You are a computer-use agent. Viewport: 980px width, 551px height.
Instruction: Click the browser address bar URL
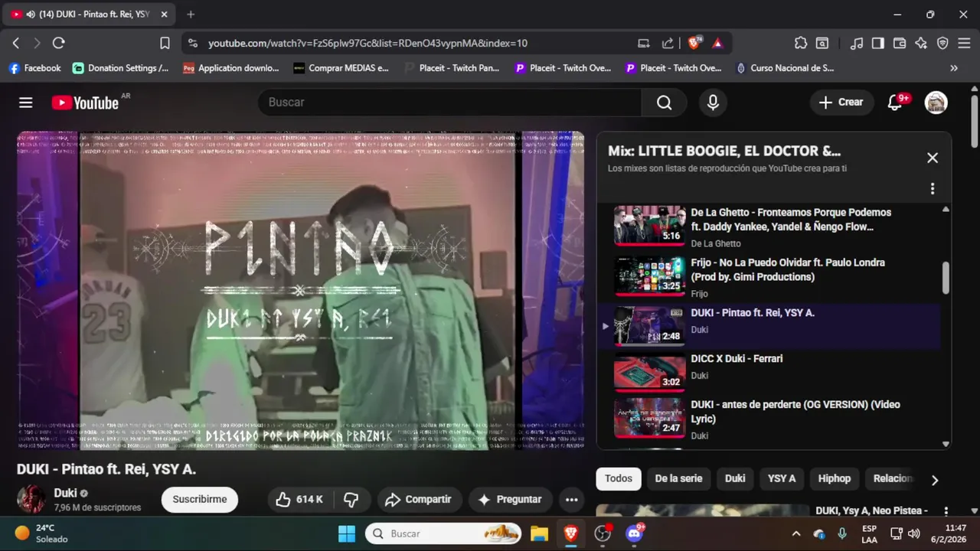click(x=367, y=44)
